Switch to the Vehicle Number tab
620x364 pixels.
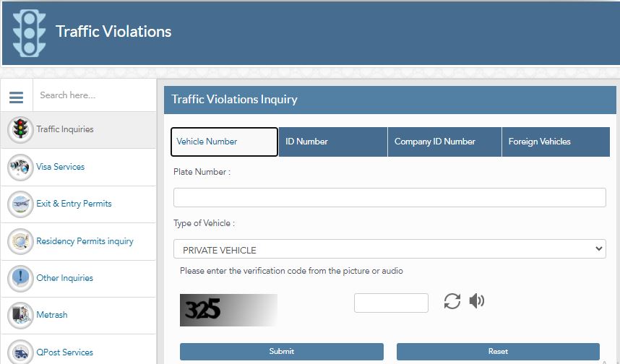[x=224, y=142]
